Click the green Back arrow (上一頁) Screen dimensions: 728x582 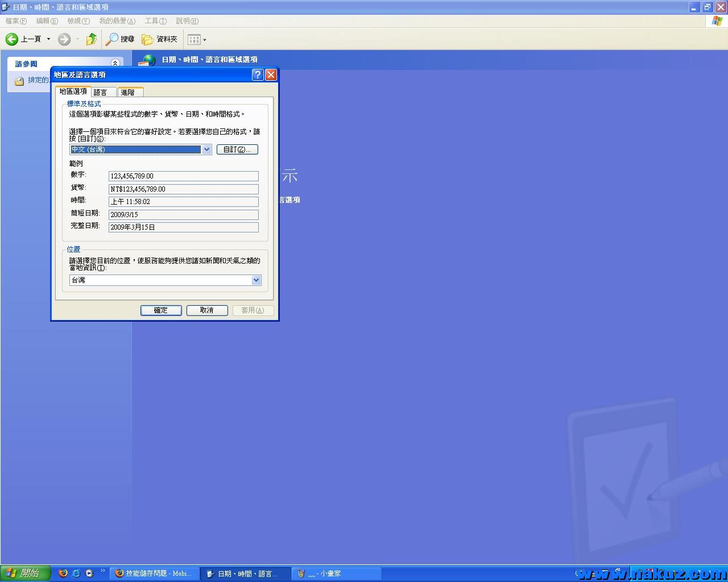click(12, 39)
